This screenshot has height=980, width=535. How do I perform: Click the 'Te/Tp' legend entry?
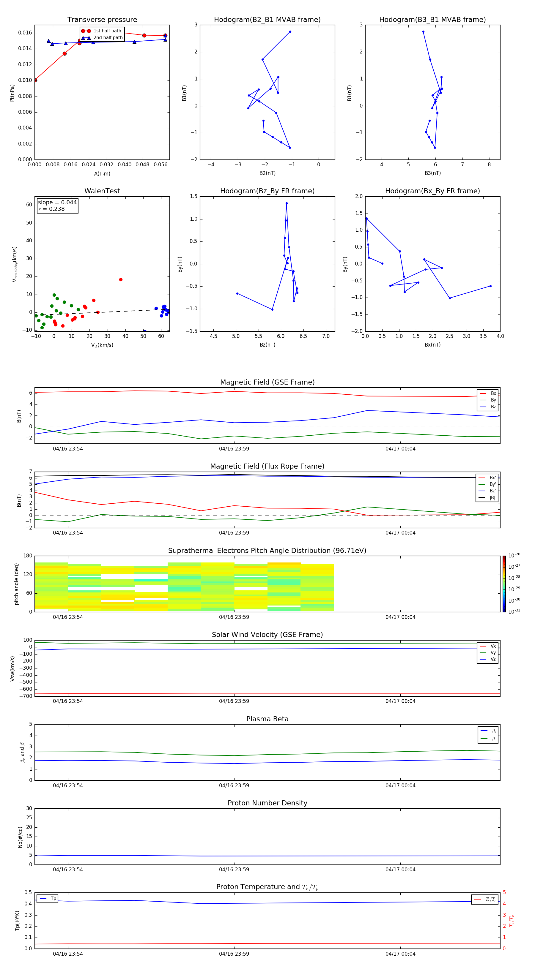[485, 899]
